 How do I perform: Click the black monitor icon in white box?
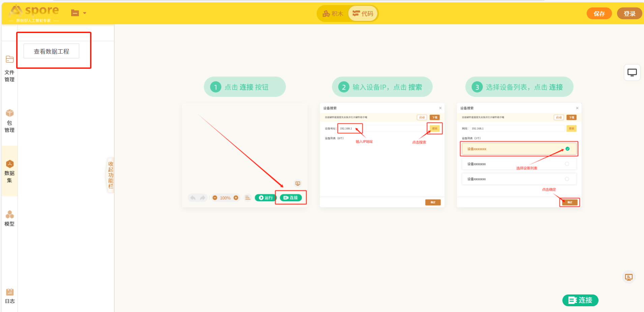click(x=632, y=73)
